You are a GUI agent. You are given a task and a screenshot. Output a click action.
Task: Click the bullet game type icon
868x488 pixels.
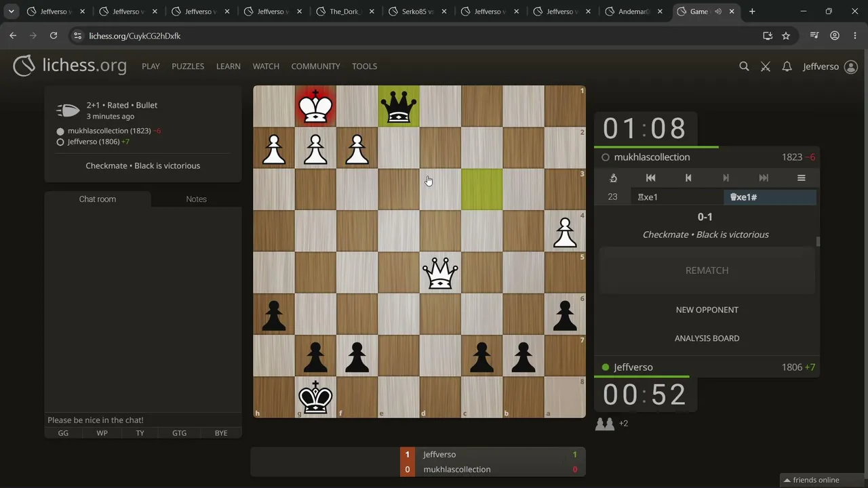68,110
